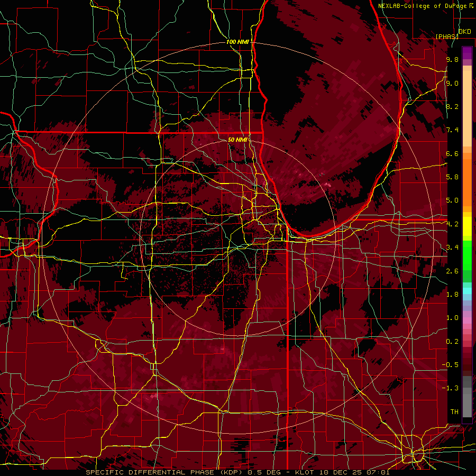Click the 9.8 value on the scale
Viewport: 476px width, 476px height.
pos(452,59)
